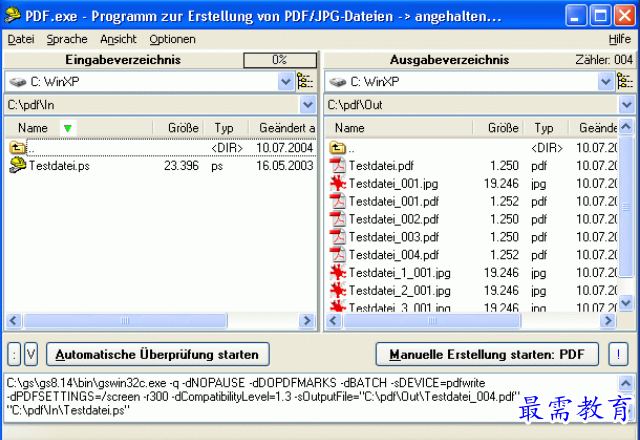This screenshot has width=640, height=440.
Task: Expand the C:\pdf\In path dropdown
Action: click(308, 105)
